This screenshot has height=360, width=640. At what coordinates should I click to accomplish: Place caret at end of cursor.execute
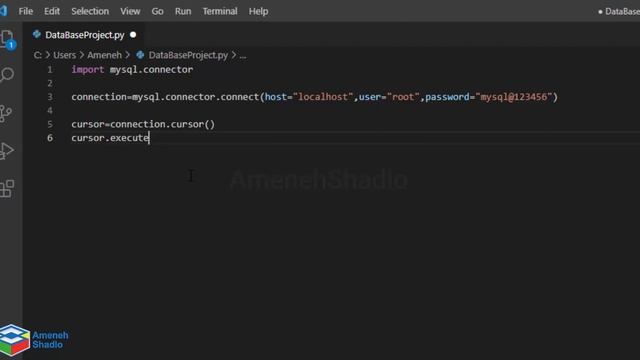pos(149,138)
